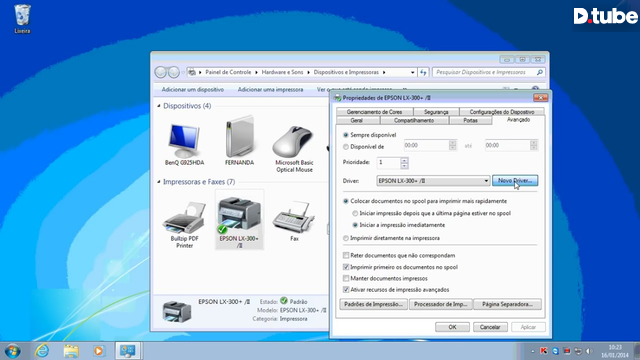Open Windows Explorer folder in taskbar
Viewport: 640px width, 360px height.
pos(71,351)
